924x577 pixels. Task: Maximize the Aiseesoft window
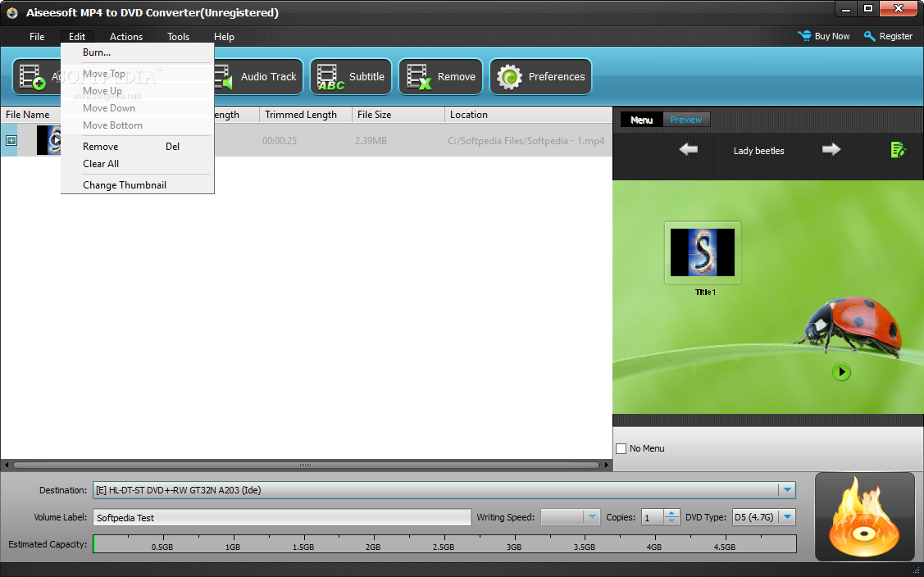(x=868, y=9)
